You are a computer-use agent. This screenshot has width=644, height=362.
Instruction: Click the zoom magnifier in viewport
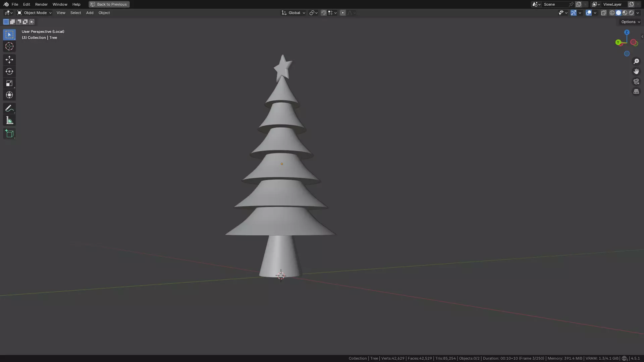636,61
